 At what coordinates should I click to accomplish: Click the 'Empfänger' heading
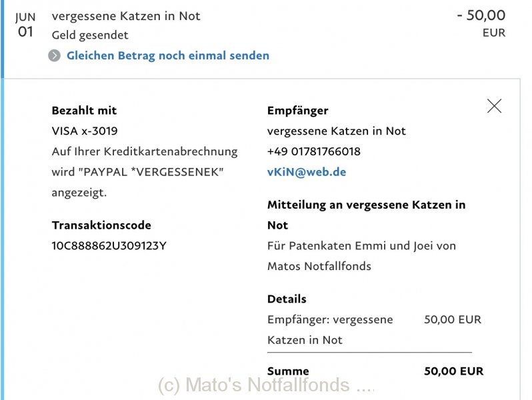point(298,111)
